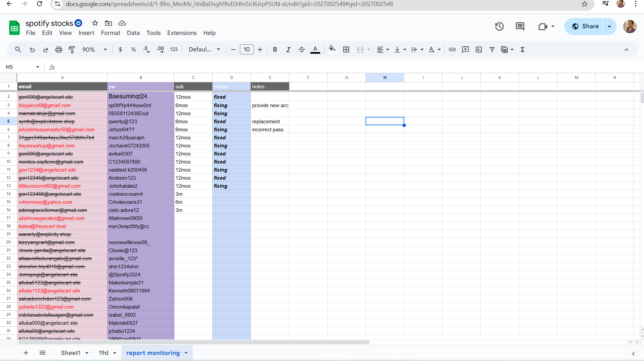Format as percent

134,50
